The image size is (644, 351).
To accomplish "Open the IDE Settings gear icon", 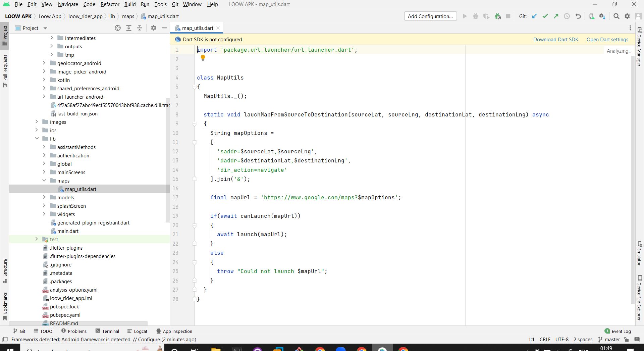I will click(627, 16).
